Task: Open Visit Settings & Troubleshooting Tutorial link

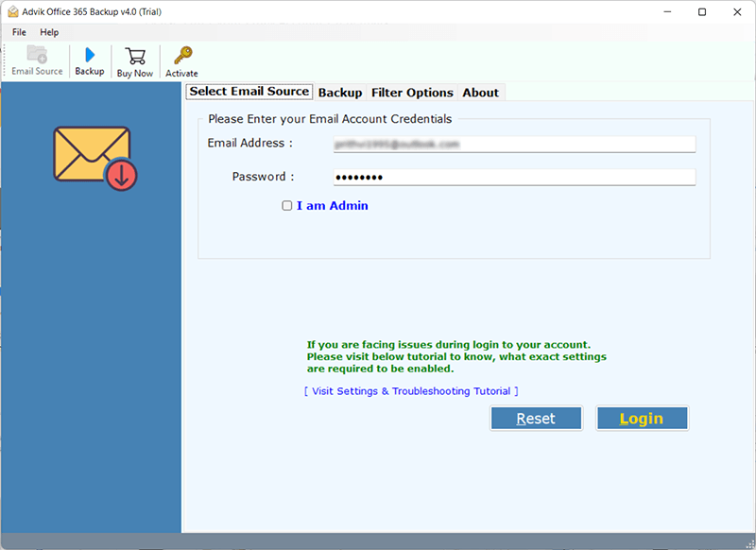Action: [x=411, y=391]
